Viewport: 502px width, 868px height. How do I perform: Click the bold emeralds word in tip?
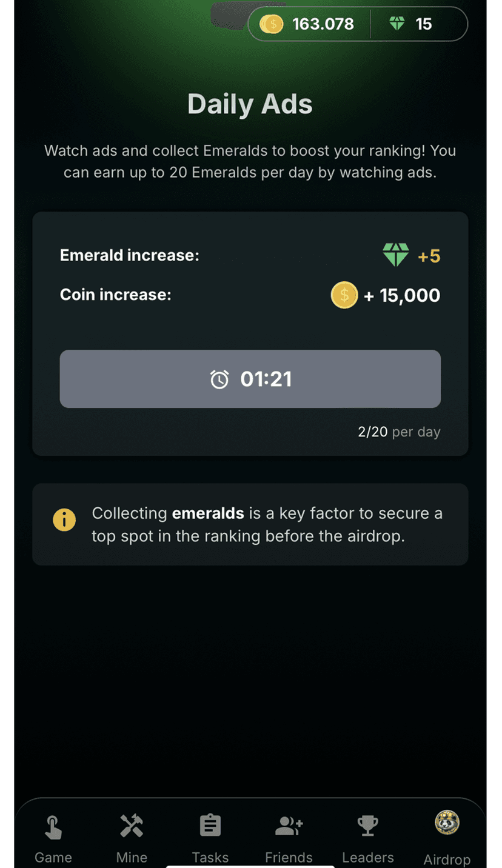coord(208,513)
